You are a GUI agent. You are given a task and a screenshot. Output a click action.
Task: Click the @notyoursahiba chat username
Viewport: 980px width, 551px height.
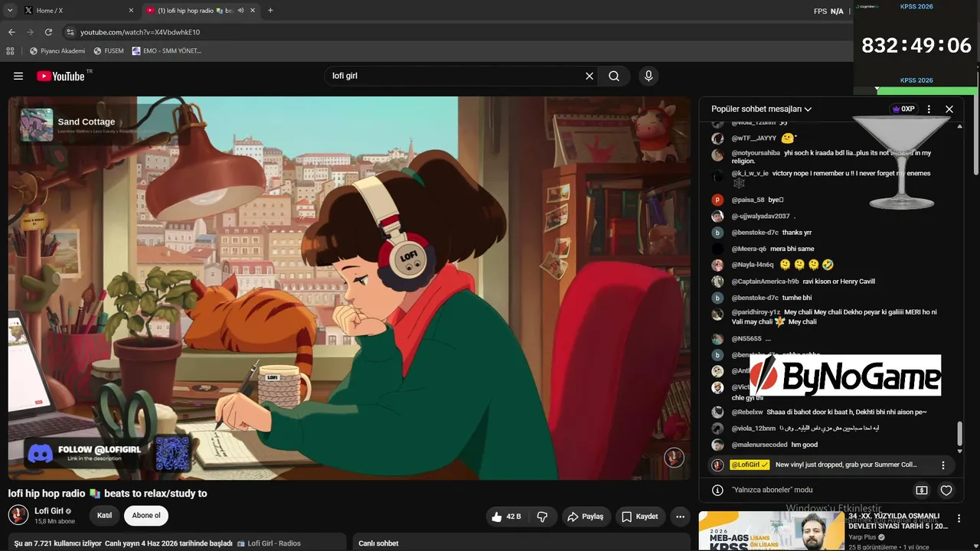click(756, 153)
